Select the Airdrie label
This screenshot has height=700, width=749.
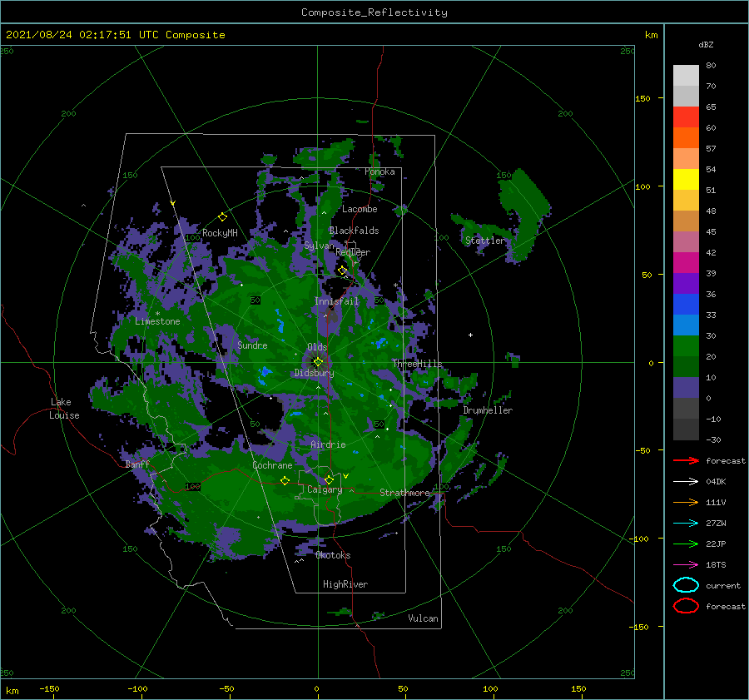pos(328,444)
